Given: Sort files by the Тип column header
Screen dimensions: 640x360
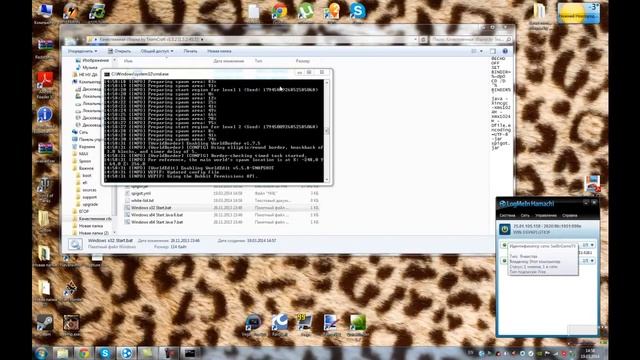Looking at the screenshot, I should (x=258, y=61).
